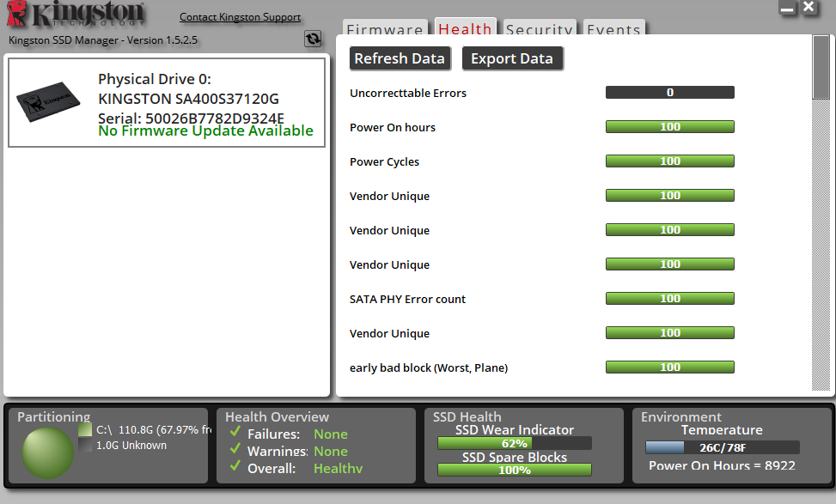The width and height of the screenshot is (836, 504).
Task: Click the dark Unknown partition legend square
Action: pyautogui.click(x=85, y=445)
